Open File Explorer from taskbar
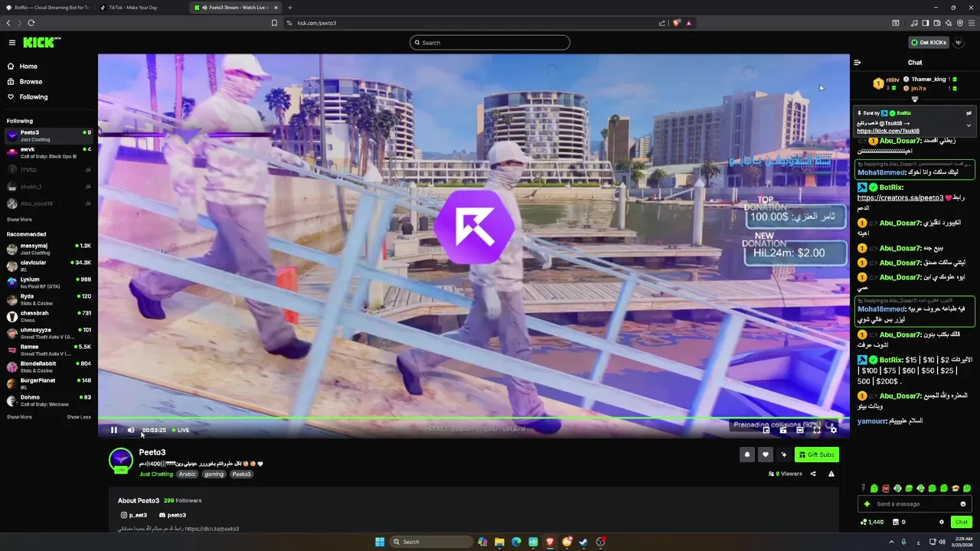 (x=499, y=542)
